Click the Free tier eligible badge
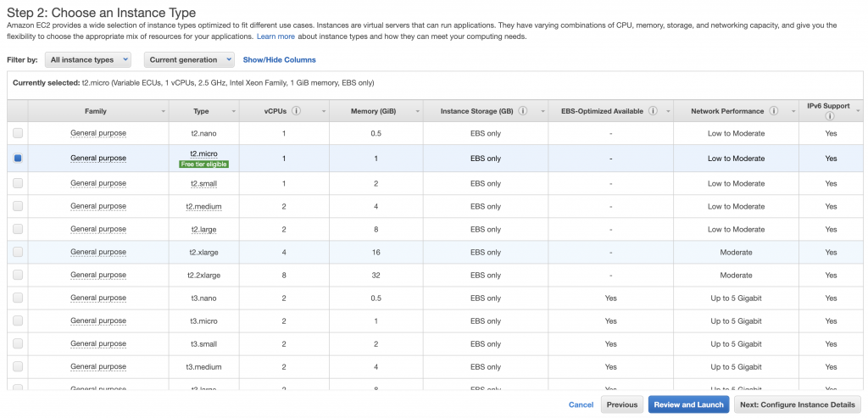 coord(203,164)
